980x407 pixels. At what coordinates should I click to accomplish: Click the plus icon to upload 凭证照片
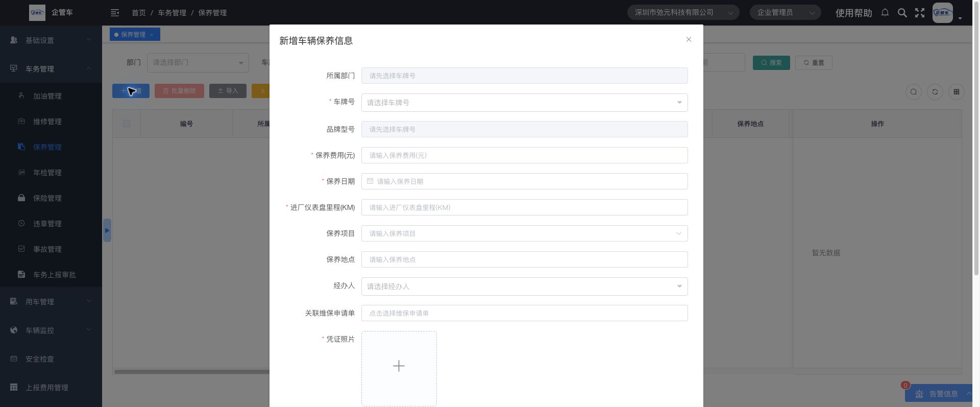coord(399,366)
